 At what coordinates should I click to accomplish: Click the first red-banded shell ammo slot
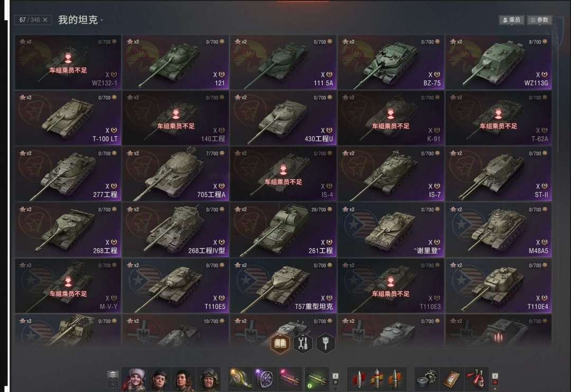click(358, 379)
